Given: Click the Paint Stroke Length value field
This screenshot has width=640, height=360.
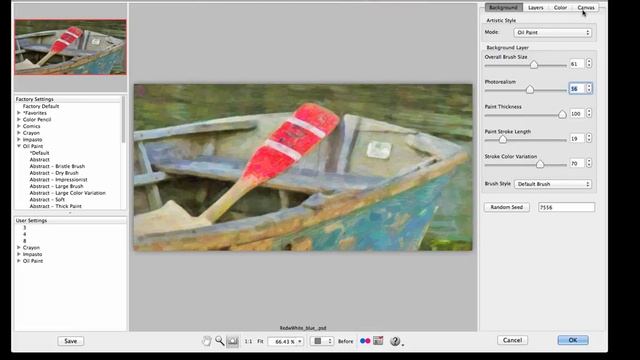Looking at the screenshot, I should coord(576,138).
